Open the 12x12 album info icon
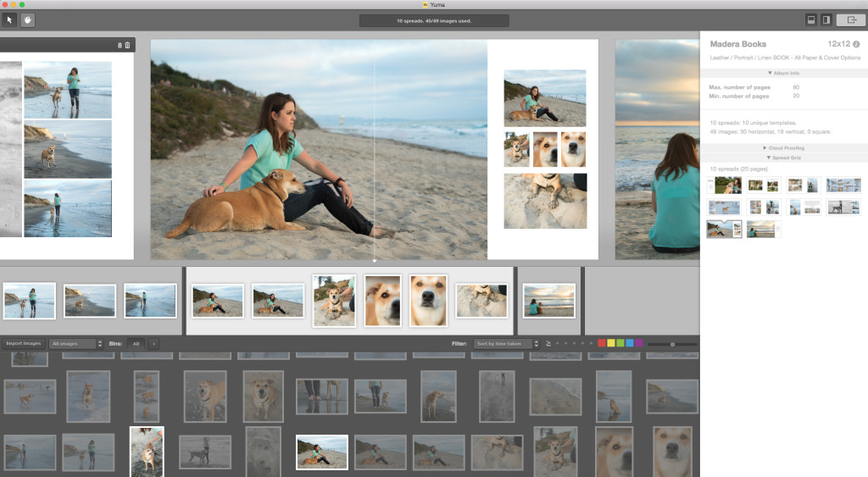 click(856, 44)
